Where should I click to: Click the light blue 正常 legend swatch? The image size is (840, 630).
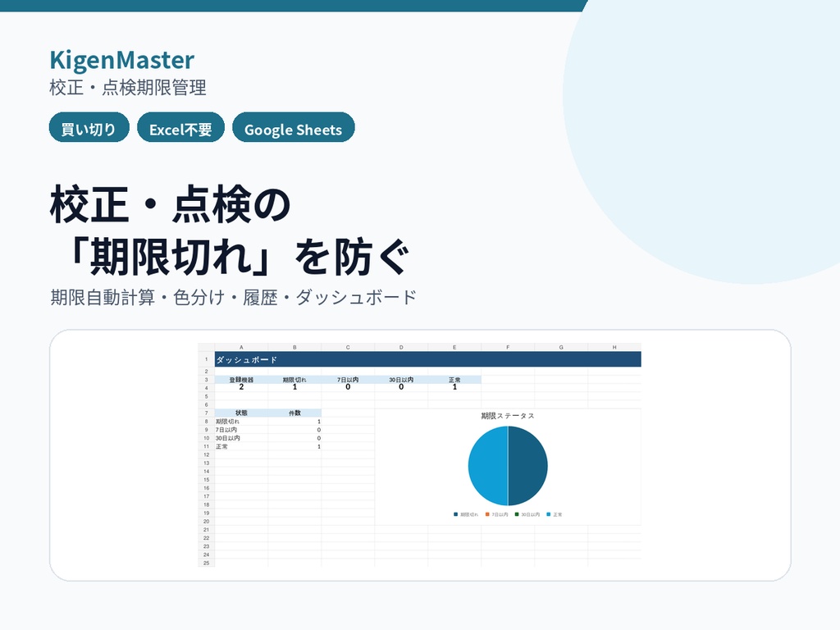click(549, 514)
